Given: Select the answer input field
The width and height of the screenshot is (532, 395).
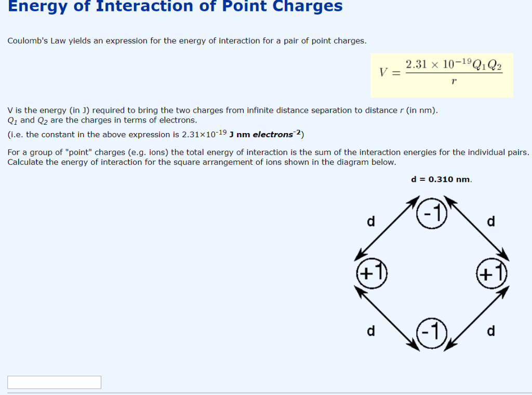Looking at the screenshot, I should (54, 382).
